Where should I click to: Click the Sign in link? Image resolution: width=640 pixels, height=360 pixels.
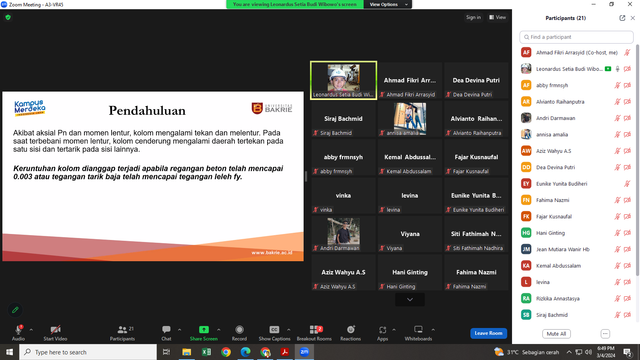(x=473, y=17)
